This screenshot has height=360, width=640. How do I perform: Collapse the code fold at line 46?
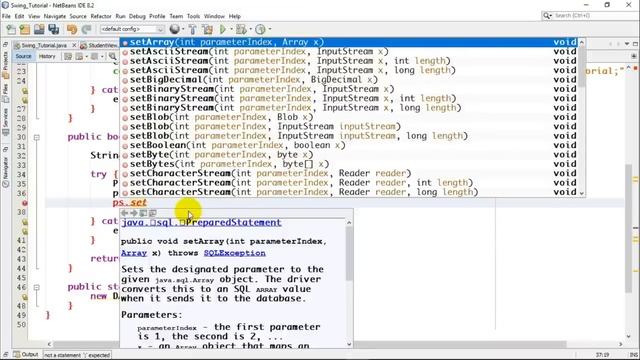(36, 287)
